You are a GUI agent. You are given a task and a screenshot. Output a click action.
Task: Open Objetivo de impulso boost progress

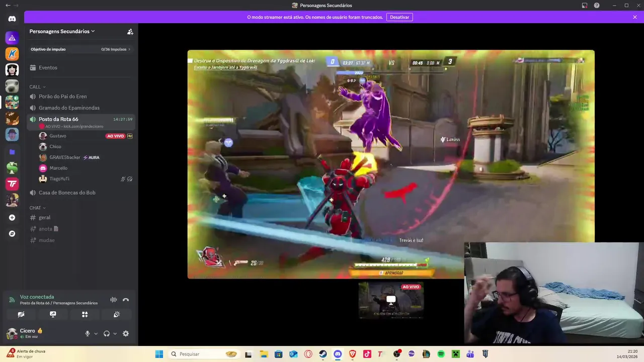81,49
